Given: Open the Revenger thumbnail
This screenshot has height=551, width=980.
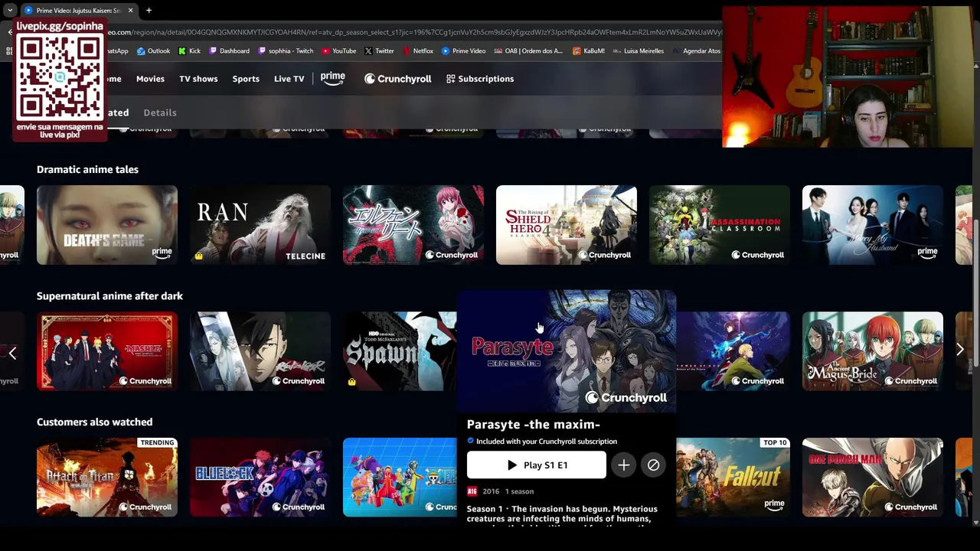Looking at the screenshot, I should tap(260, 351).
